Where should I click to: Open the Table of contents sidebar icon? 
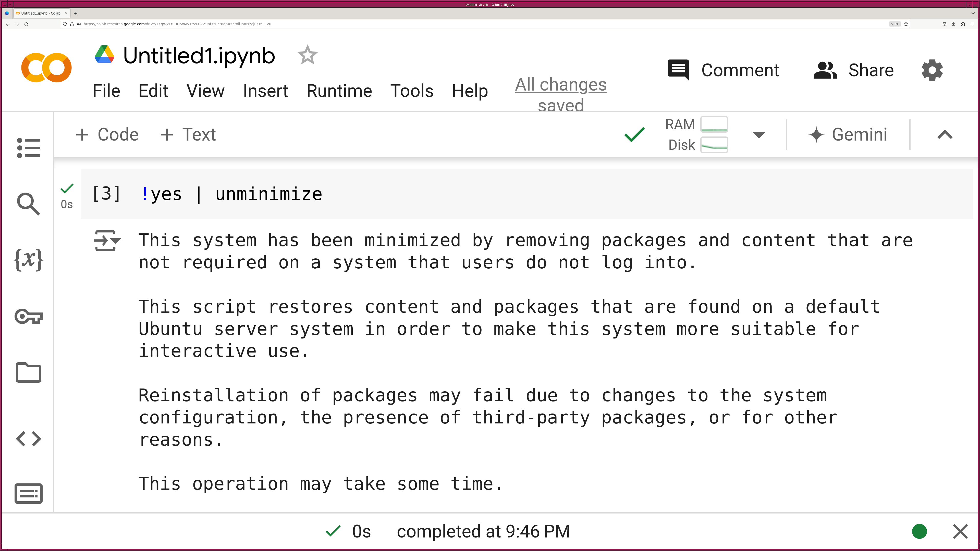[29, 147]
